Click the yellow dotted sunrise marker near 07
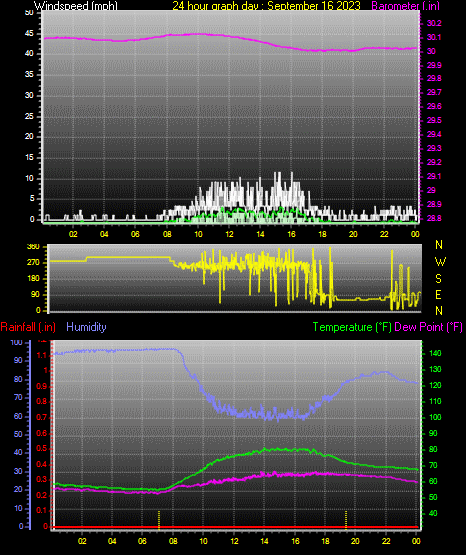The height and width of the screenshot is (555, 466). [x=159, y=520]
